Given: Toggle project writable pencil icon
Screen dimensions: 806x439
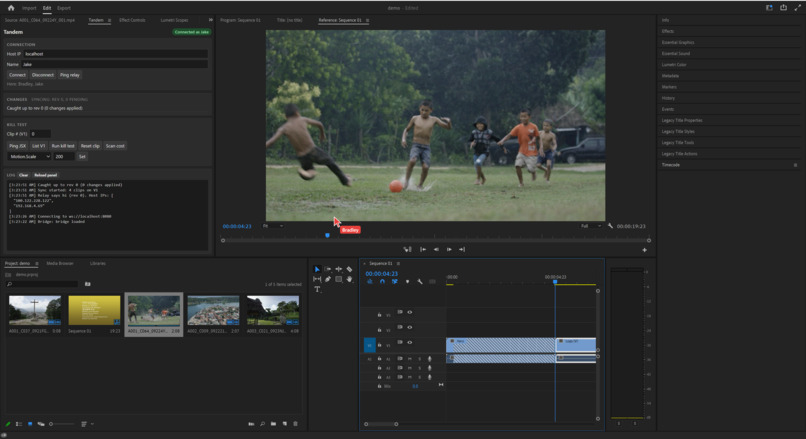Looking at the screenshot, I should [8, 424].
